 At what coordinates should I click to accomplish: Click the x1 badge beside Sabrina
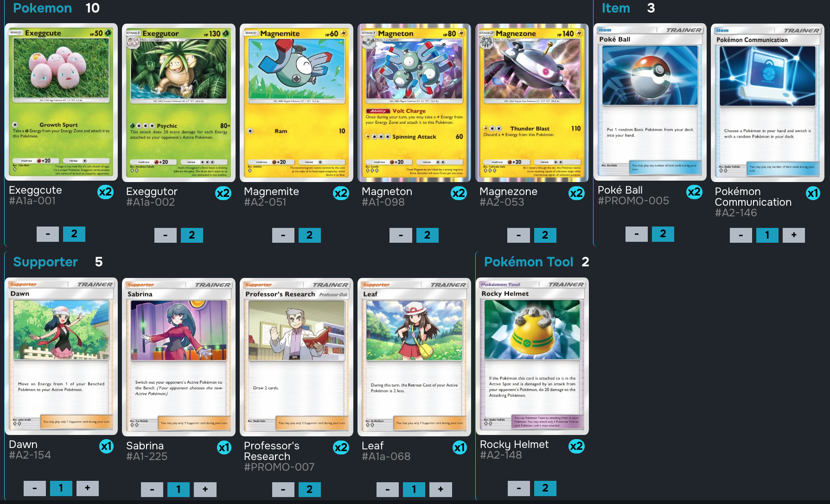224,447
